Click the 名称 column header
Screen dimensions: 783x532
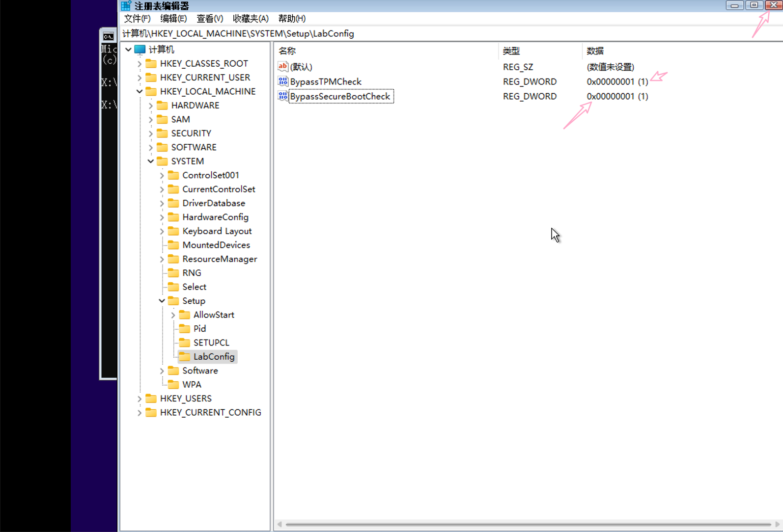coord(287,51)
